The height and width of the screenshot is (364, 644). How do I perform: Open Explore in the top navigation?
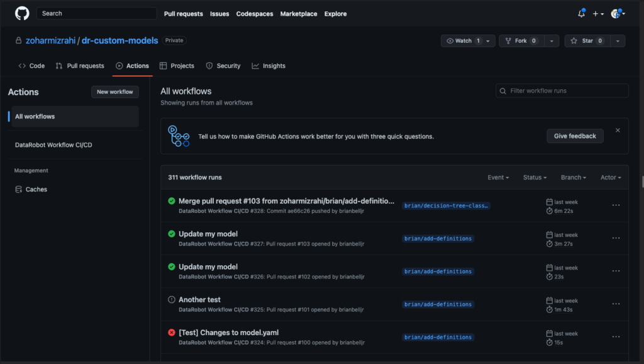pos(336,14)
